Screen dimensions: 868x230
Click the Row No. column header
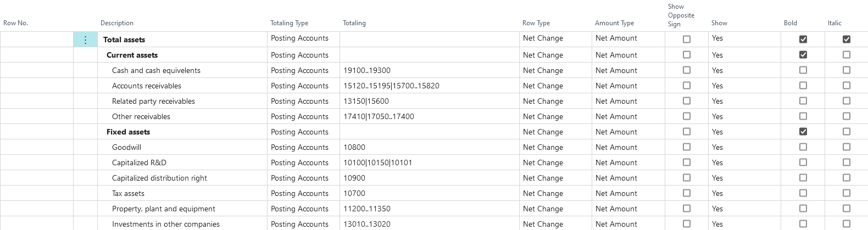pos(15,23)
